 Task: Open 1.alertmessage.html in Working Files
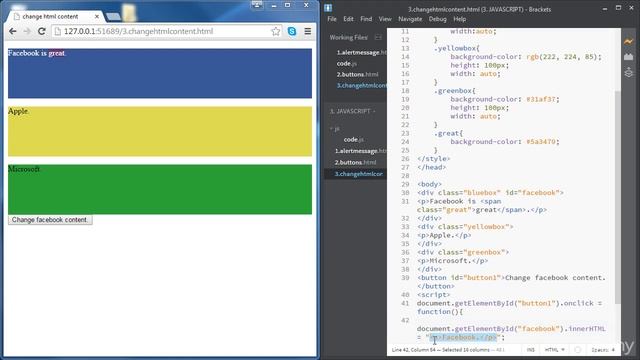(x=361, y=53)
